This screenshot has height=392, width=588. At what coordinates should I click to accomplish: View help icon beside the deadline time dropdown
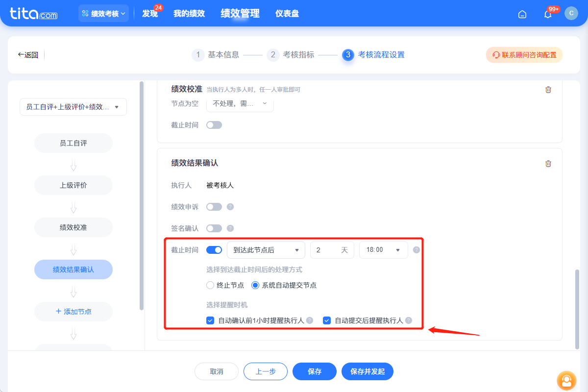[x=416, y=249]
